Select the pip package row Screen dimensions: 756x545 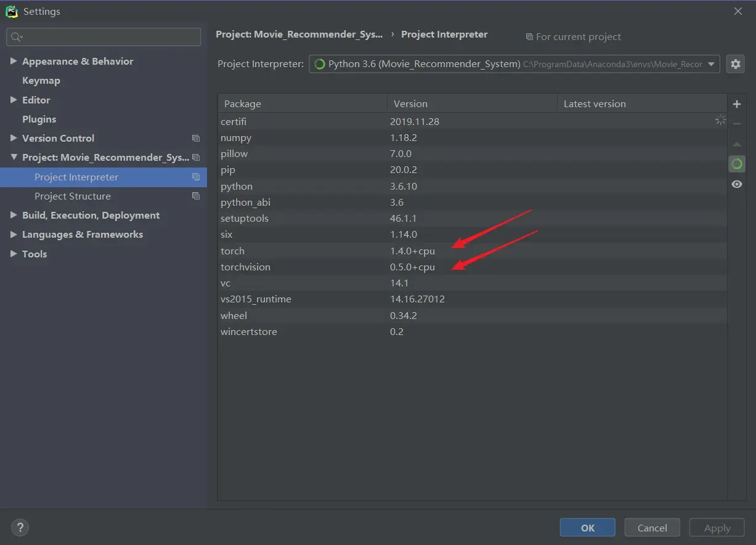[x=473, y=170]
